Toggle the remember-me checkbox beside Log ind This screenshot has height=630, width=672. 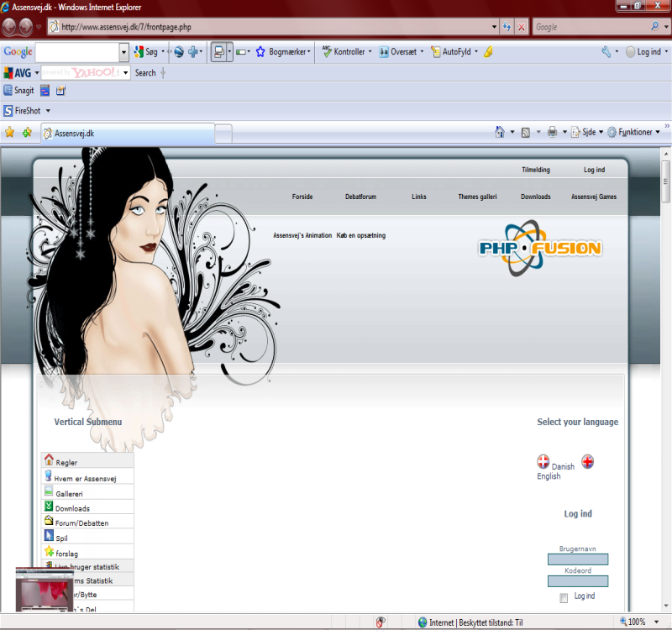pyautogui.click(x=564, y=598)
